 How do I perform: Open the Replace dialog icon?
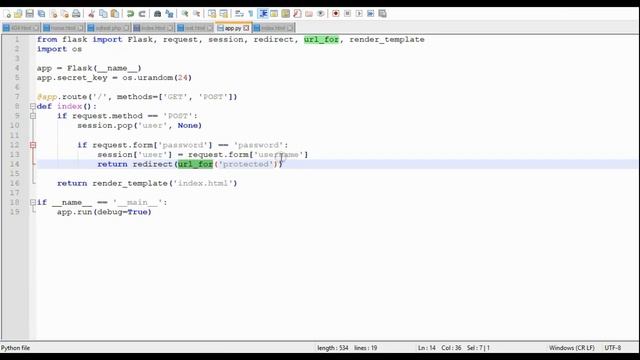click(x=169, y=14)
